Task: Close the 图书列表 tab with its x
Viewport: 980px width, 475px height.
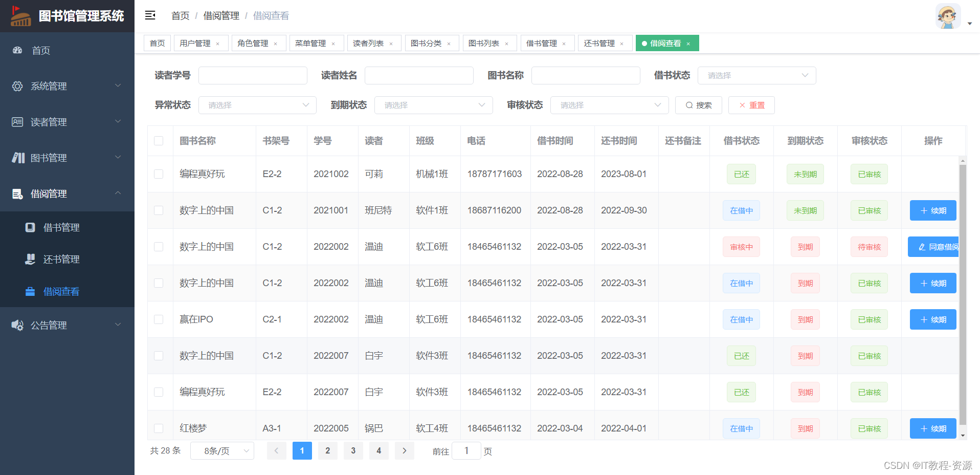Action: [506, 44]
